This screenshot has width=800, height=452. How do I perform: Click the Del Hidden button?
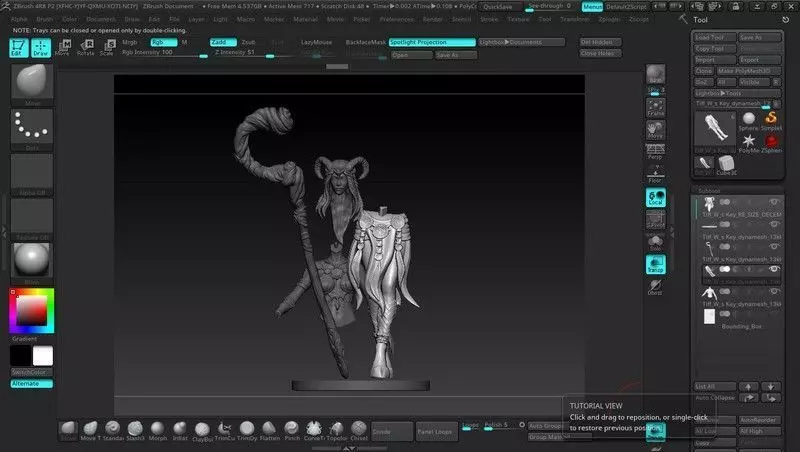tap(600, 42)
